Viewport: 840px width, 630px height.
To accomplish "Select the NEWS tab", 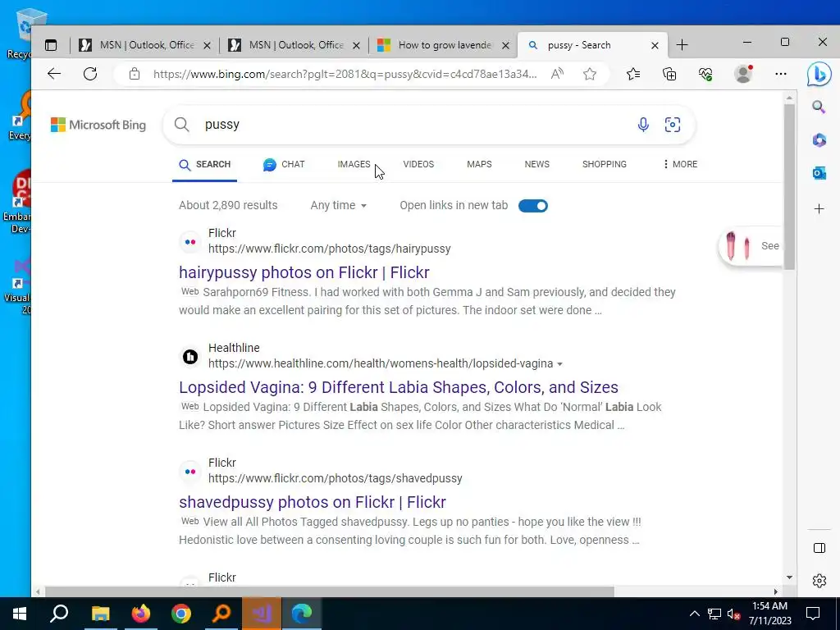I will [x=536, y=164].
